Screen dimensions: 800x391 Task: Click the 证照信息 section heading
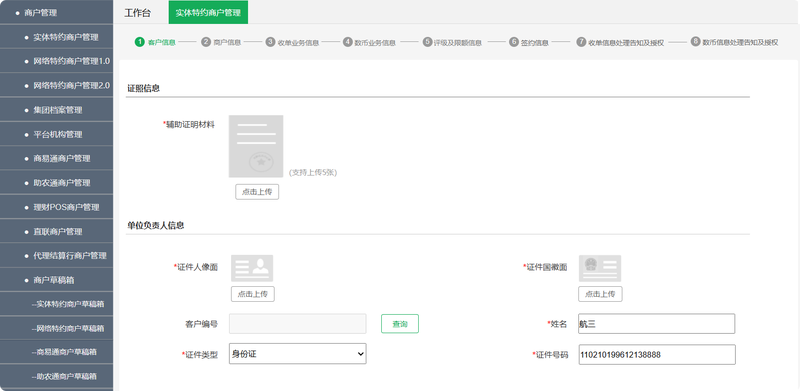(143, 88)
